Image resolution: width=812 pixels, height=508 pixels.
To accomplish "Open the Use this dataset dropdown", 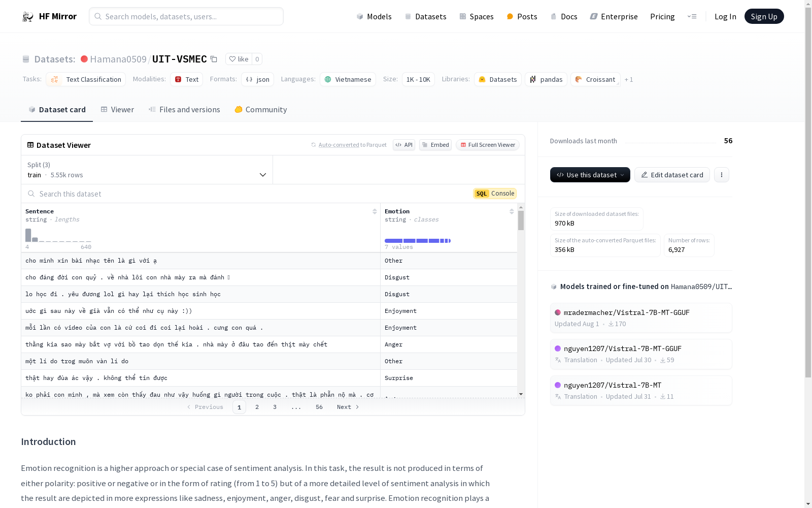I will [x=590, y=175].
